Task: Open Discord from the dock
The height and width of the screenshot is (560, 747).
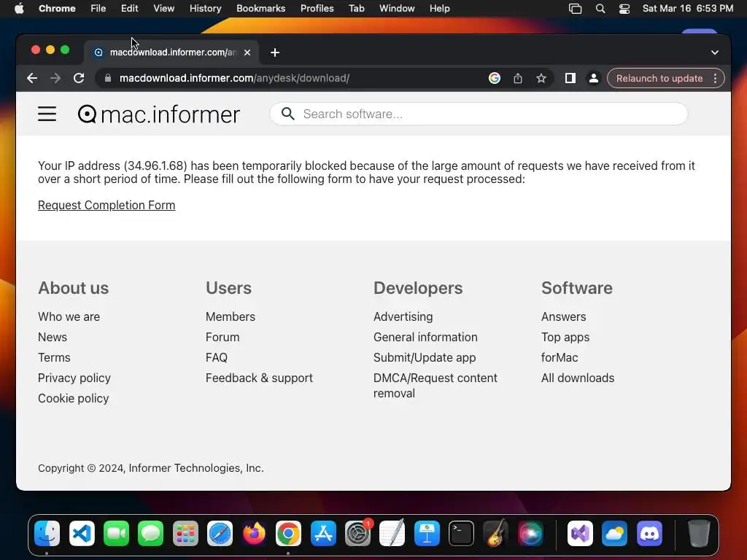Action: (650, 533)
